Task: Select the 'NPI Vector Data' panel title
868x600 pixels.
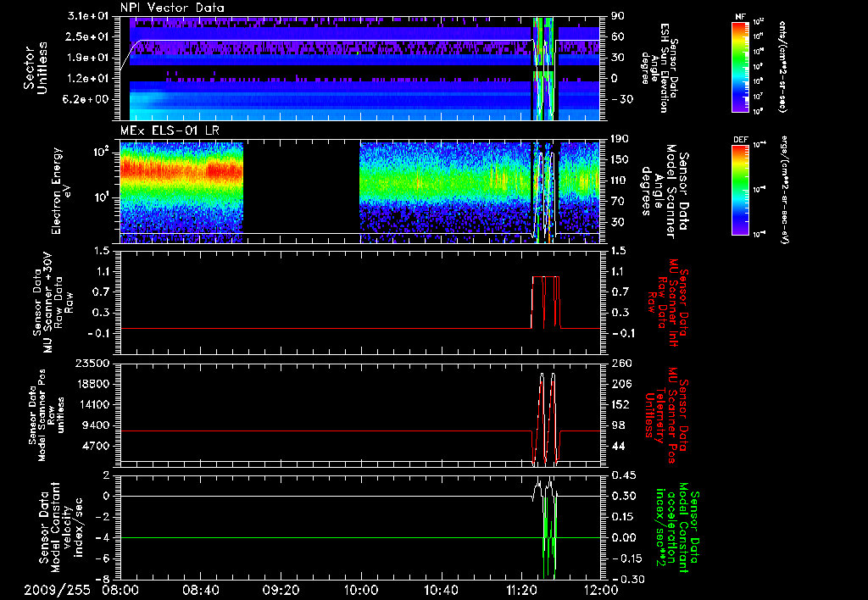Action: 172,8
